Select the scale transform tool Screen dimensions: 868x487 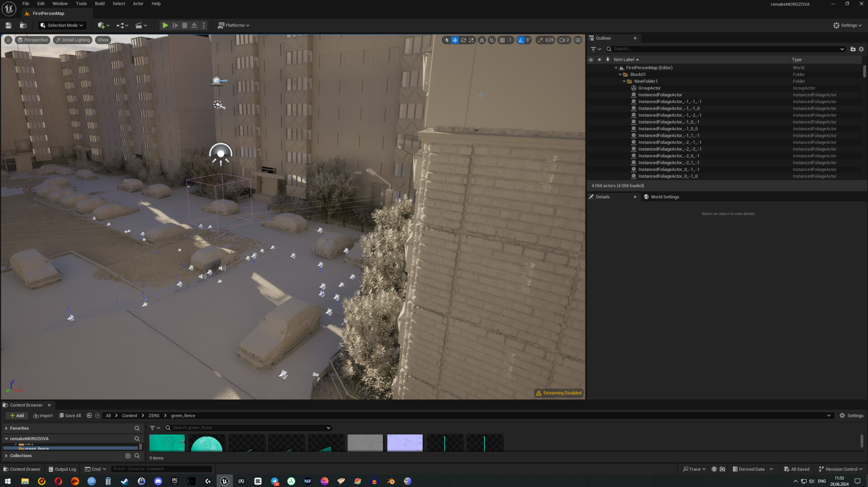pos(472,40)
